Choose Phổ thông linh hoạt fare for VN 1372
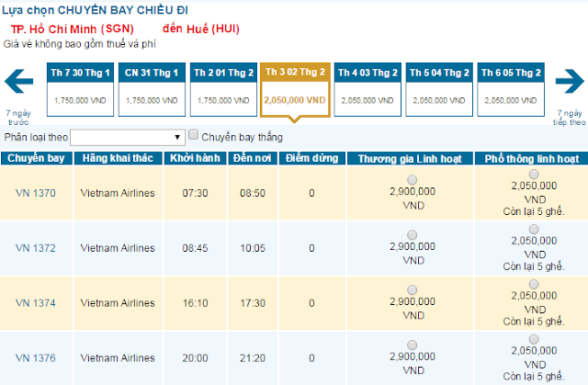This screenshot has width=588, height=385. coord(535,229)
